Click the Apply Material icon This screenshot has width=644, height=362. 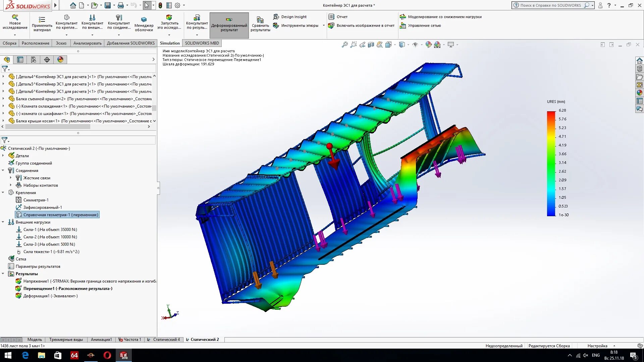point(42,19)
